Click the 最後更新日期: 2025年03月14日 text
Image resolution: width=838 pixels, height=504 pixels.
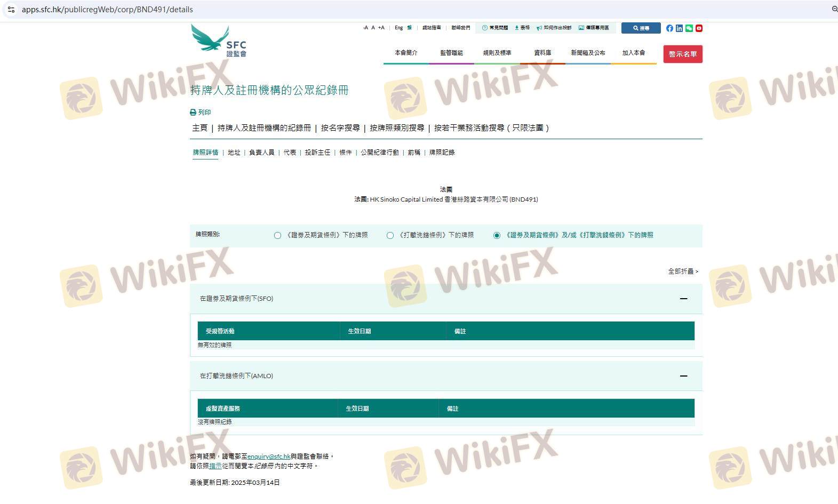click(235, 483)
